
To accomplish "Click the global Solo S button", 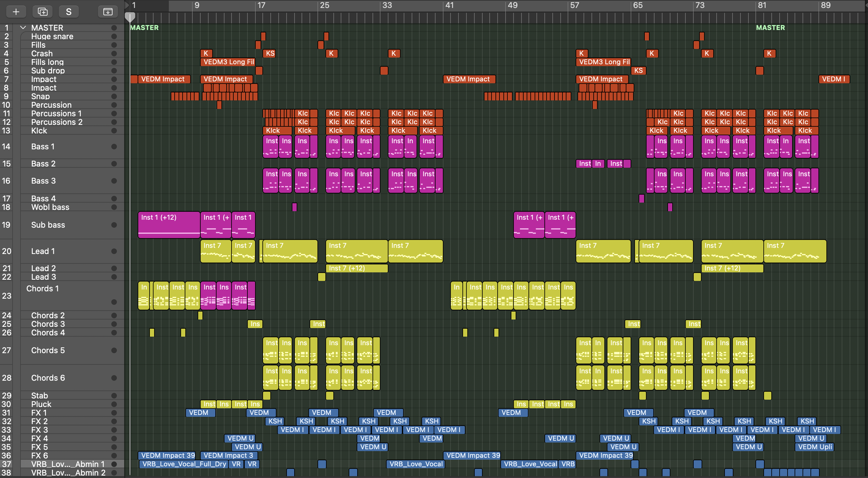I will [69, 12].
